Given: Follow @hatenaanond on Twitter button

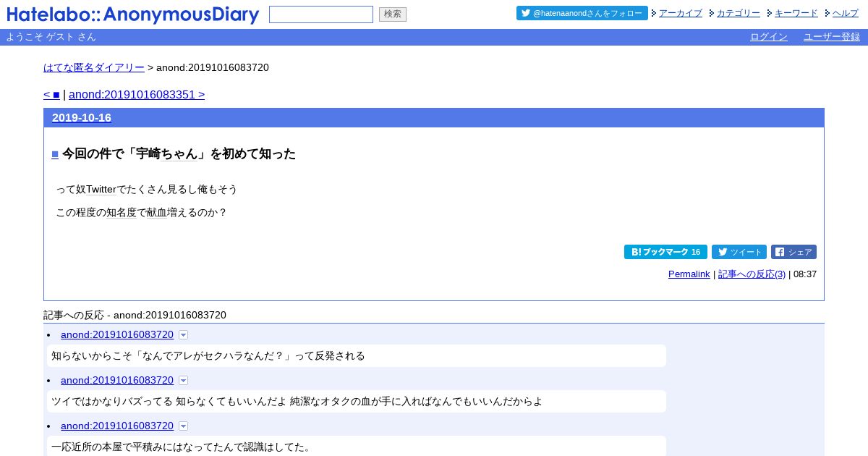Looking at the screenshot, I should click(x=582, y=13).
